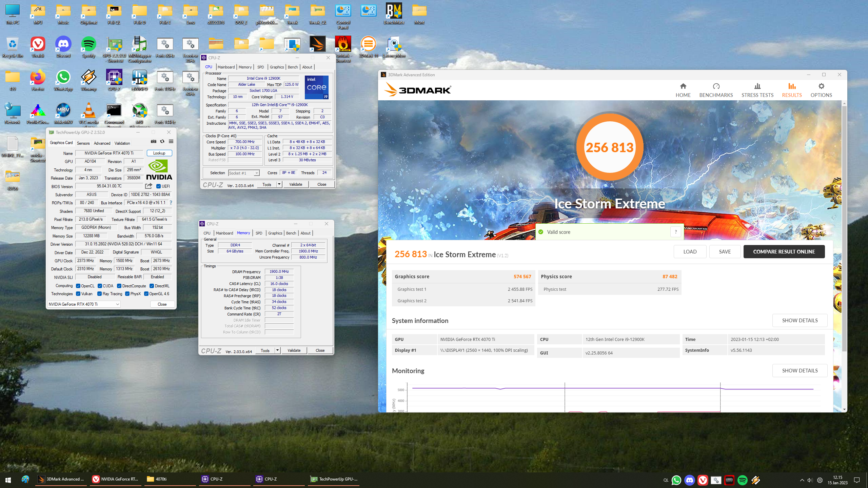Open BenchMate desktop shortcut
The height and width of the screenshot is (488, 868).
(394, 14)
